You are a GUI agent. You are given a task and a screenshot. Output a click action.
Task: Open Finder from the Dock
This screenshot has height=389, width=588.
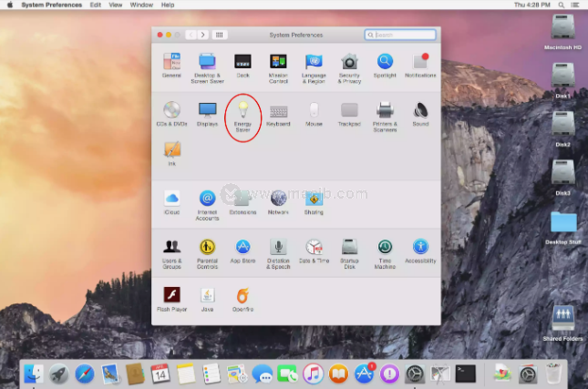pos(34,374)
